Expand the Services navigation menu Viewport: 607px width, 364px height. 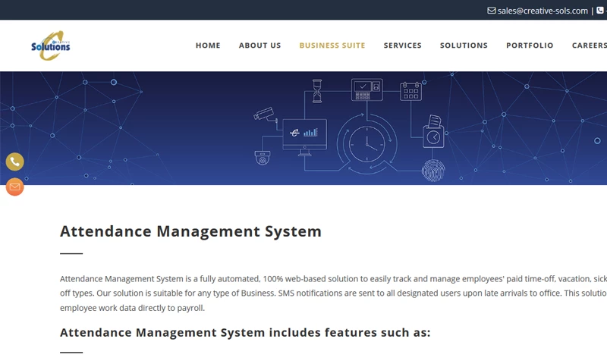click(402, 45)
